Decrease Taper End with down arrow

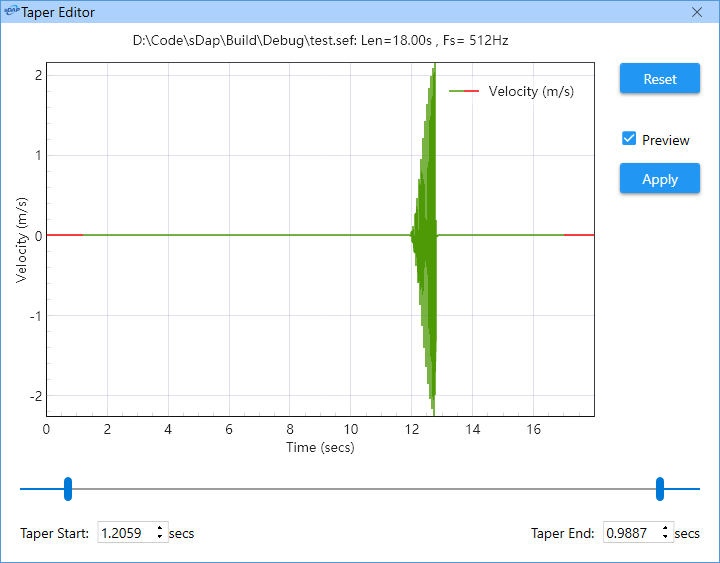click(x=665, y=537)
